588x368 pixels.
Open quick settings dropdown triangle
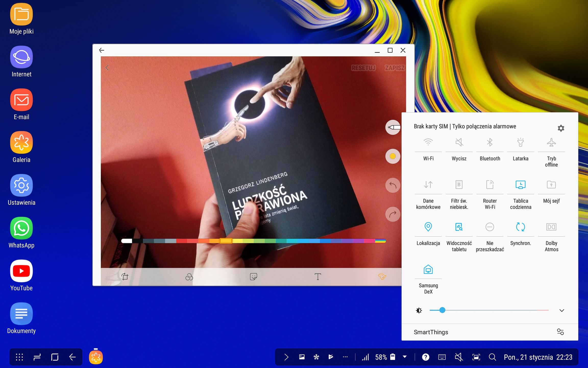tap(405, 357)
